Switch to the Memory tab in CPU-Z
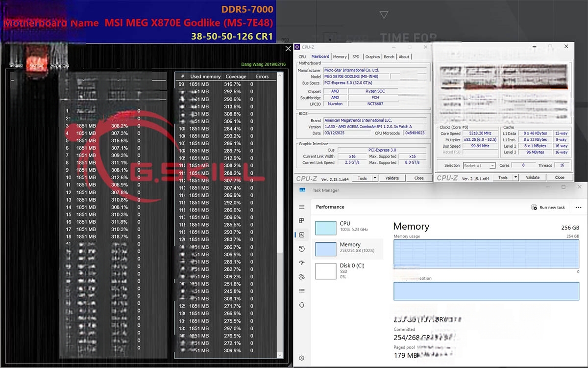This screenshot has width=588, height=368. [340, 57]
